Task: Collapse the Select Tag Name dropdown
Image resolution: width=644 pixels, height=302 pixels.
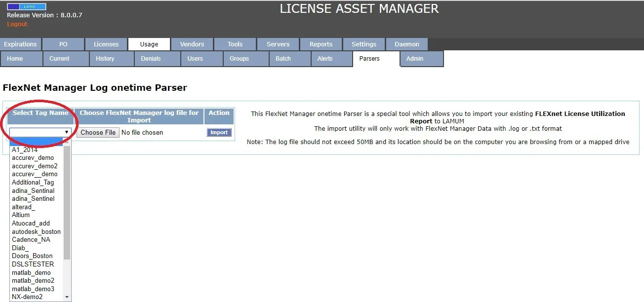Action: (40, 132)
